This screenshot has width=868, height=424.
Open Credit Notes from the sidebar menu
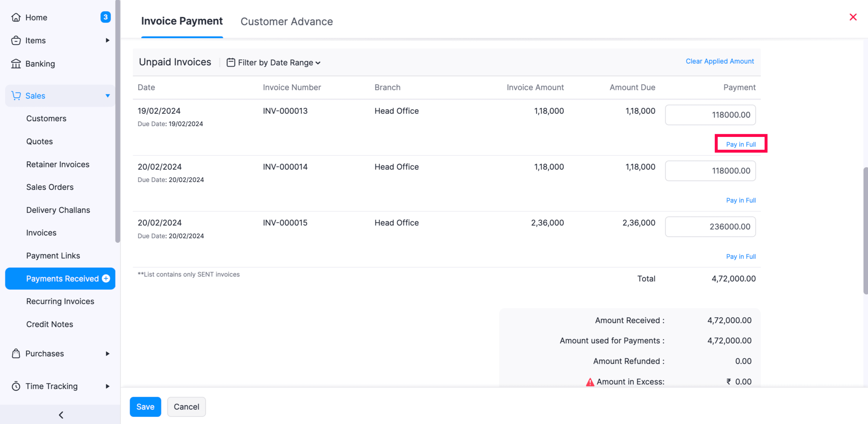tap(50, 324)
